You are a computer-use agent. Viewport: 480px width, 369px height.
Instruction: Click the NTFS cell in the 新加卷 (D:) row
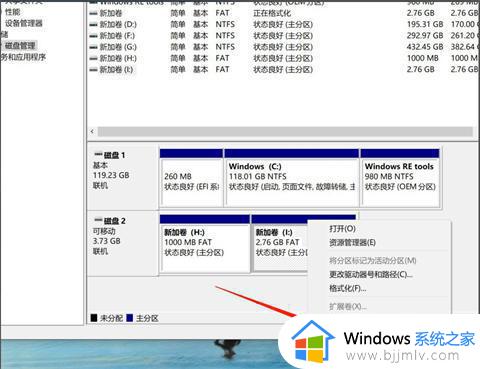pos(225,24)
